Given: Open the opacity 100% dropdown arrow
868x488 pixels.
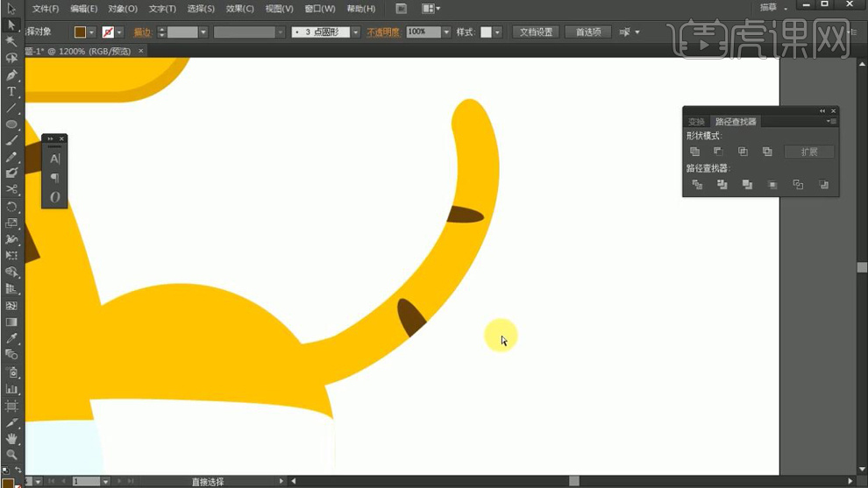Looking at the screenshot, I should pyautogui.click(x=446, y=32).
